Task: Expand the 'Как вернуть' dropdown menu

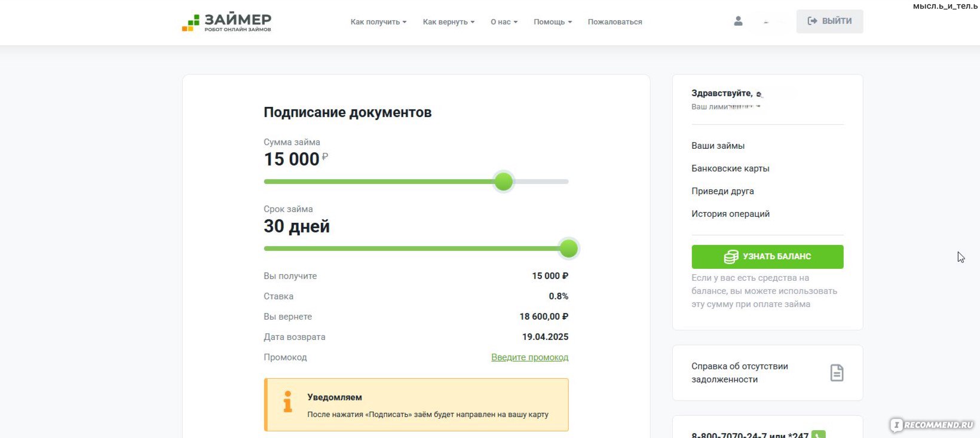Action: point(448,22)
